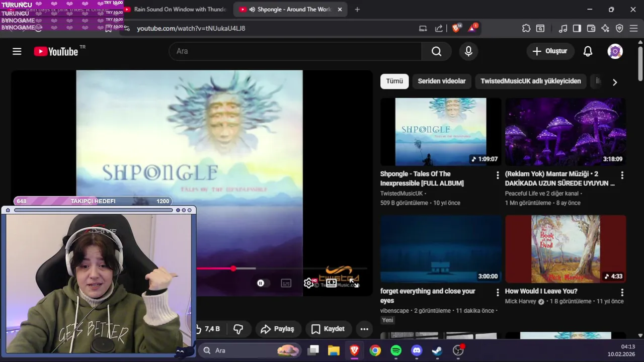Open the TwistedMusicUK channel link
Screen dimensions: 644x362
point(401,194)
